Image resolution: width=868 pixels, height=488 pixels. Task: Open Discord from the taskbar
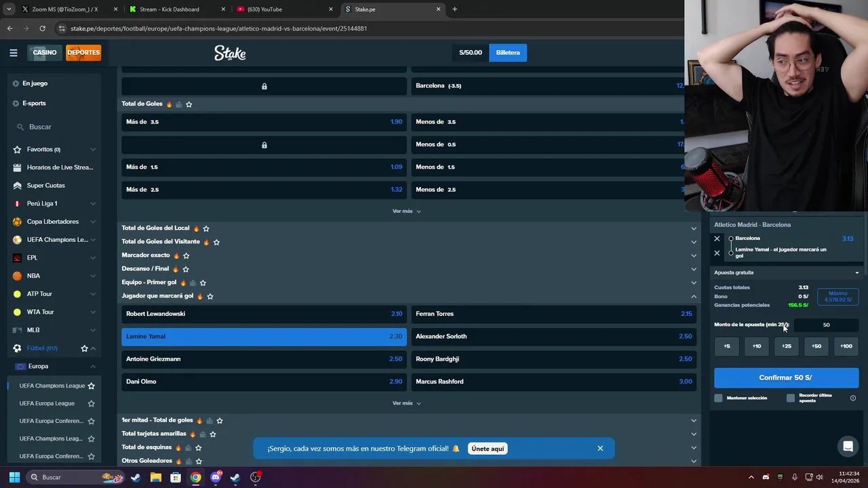point(216,477)
